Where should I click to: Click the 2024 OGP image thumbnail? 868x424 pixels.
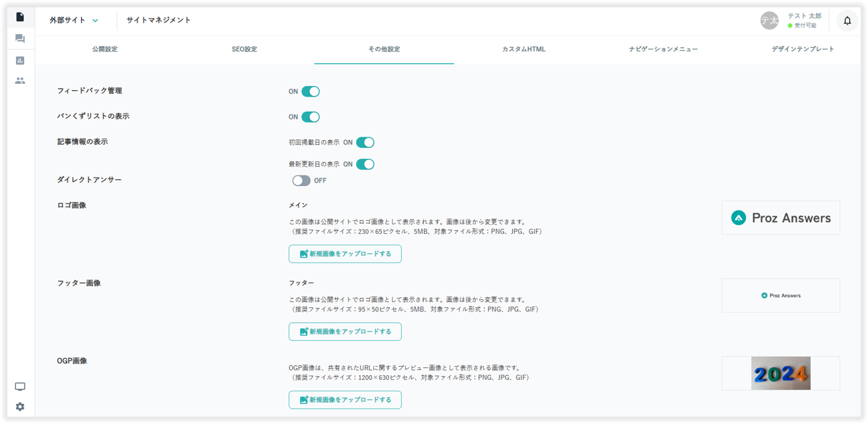pyautogui.click(x=780, y=373)
